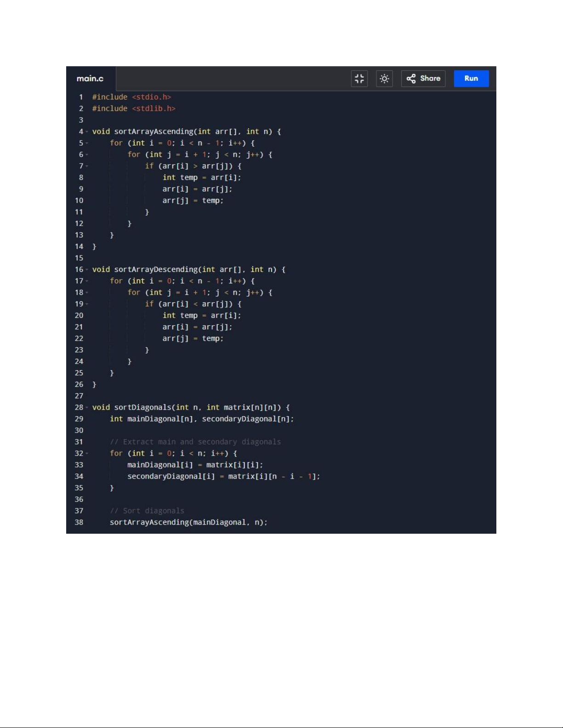Click 'arr[i] = arr[j];' on line 21
Screen dimensions: 563x728
point(197,327)
